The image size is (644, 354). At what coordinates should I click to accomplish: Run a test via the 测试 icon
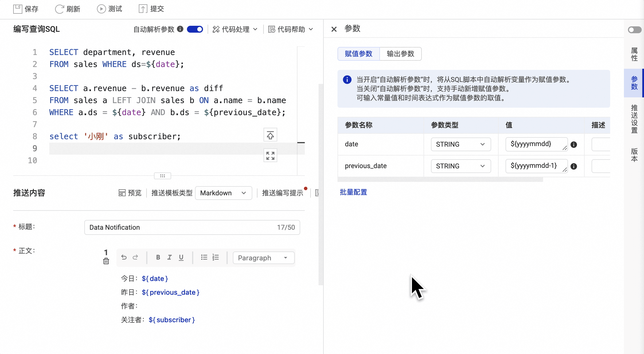101,9
